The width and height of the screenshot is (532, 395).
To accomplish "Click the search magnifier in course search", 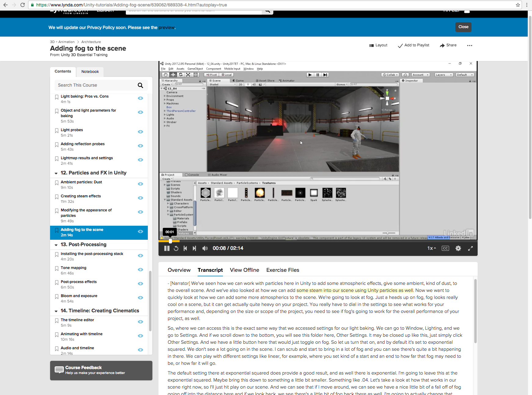I will pos(140,85).
